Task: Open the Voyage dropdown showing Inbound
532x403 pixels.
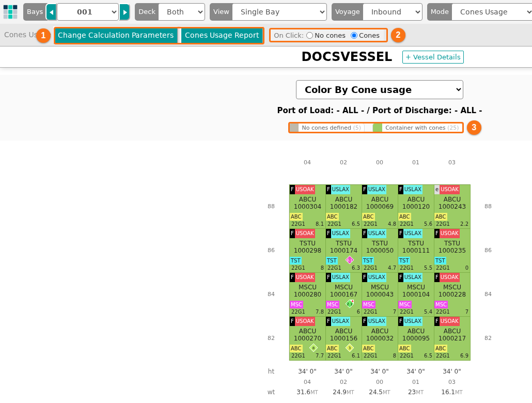Action: pos(392,12)
